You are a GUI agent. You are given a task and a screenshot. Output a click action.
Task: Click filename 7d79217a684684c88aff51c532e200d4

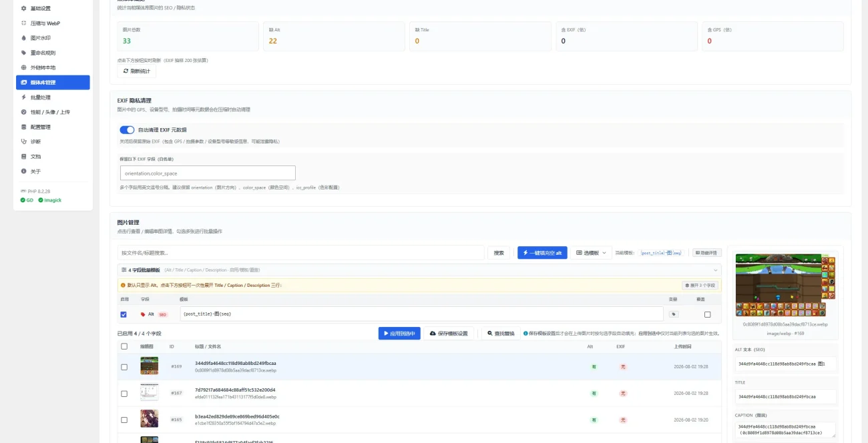coord(235,390)
